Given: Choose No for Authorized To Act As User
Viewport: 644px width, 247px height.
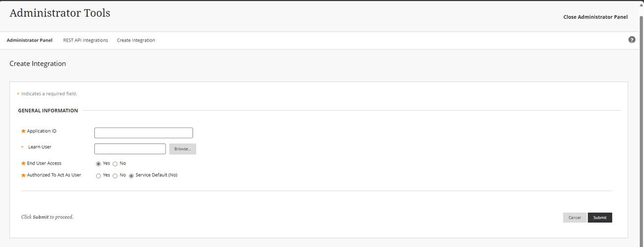Looking at the screenshot, I should click(115, 175).
